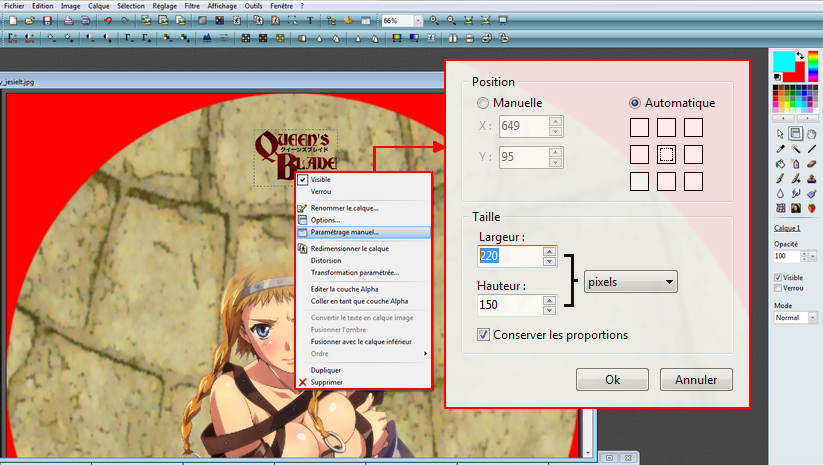Screen dimensions: 823x465
Task: Confirm the dialog with Ok
Action: [x=612, y=379]
